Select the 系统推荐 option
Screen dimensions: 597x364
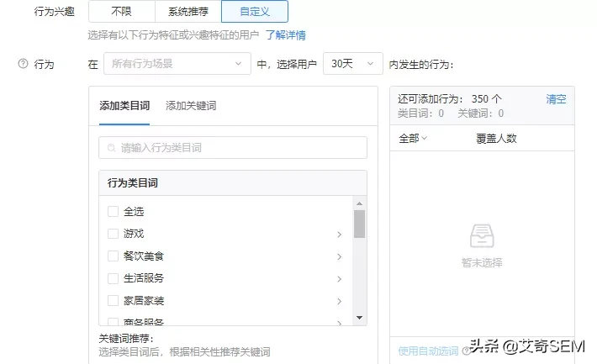pos(188,12)
